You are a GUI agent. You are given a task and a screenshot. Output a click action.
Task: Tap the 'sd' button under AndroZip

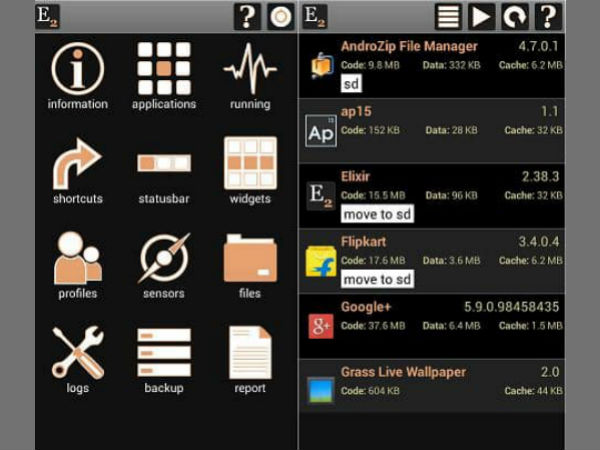pyautogui.click(x=352, y=83)
